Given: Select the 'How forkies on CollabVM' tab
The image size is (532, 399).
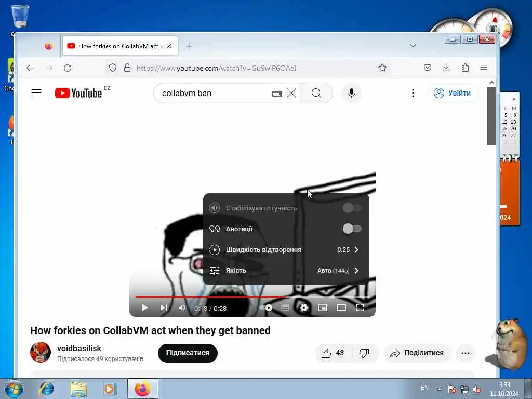Looking at the screenshot, I should tap(121, 46).
